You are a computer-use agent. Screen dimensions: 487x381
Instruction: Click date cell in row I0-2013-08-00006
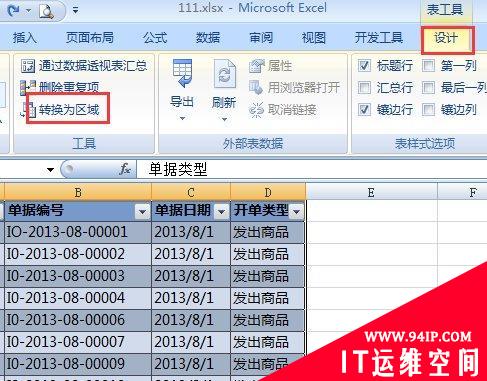pos(191,320)
